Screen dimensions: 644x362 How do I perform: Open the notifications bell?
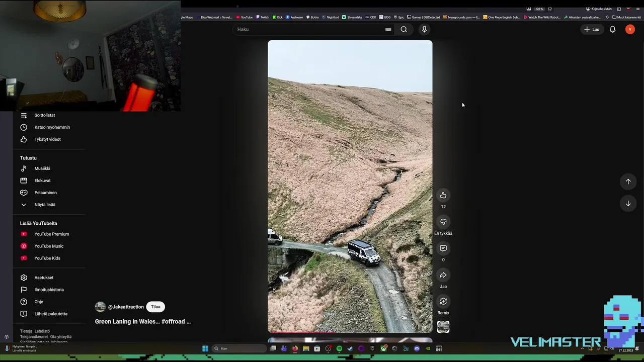[x=612, y=29]
